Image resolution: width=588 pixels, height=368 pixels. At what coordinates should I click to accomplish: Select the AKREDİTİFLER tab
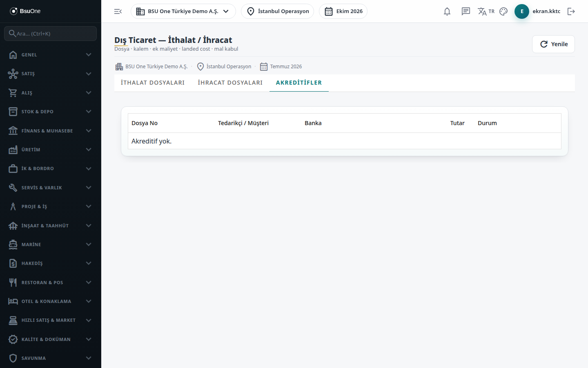pyautogui.click(x=299, y=83)
